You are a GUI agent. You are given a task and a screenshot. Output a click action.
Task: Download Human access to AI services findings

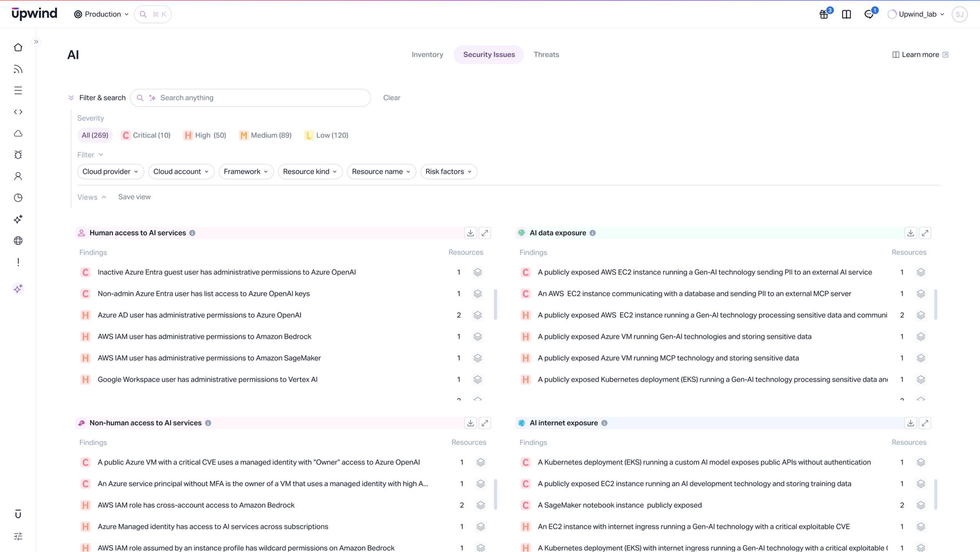(470, 233)
